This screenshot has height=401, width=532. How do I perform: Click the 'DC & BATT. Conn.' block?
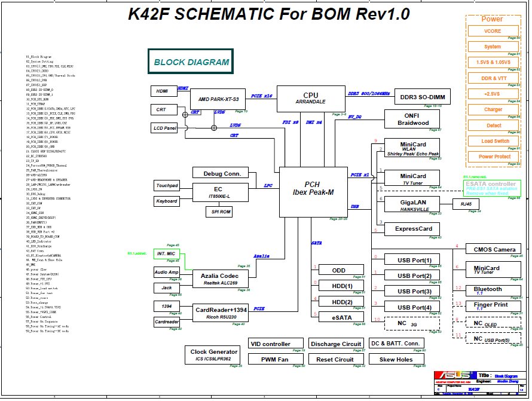pyautogui.click(x=396, y=343)
